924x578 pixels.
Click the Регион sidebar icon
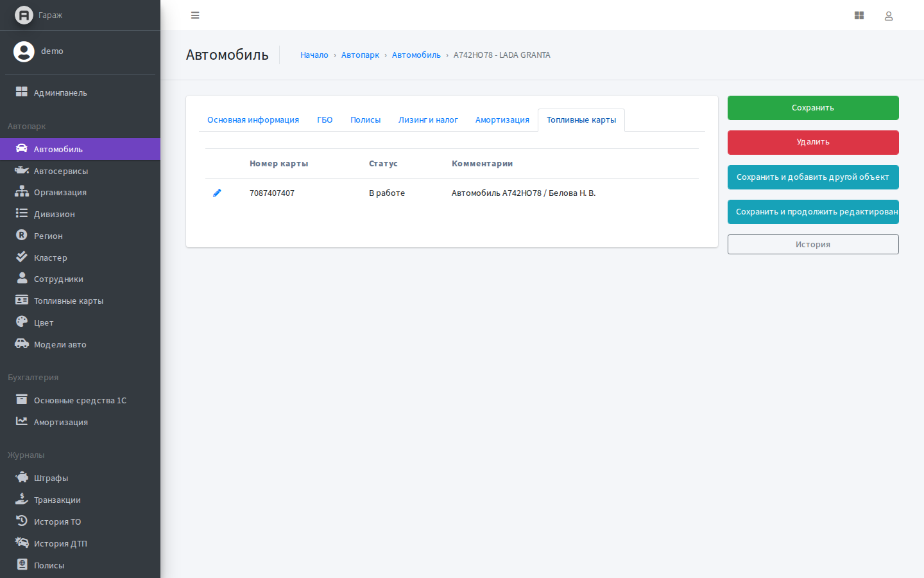pyautogui.click(x=22, y=235)
